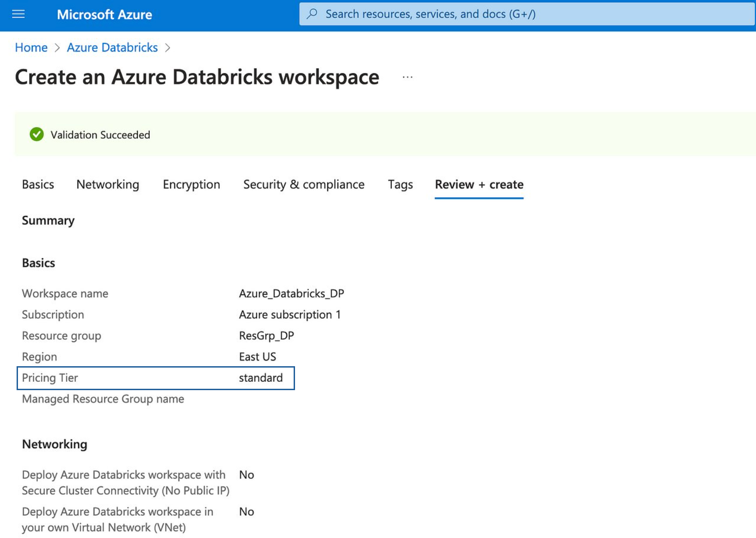Image resolution: width=756 pixels, height=538 pixels.
Task: Click the Pricing Tier standard row
Action: [156, 378]
